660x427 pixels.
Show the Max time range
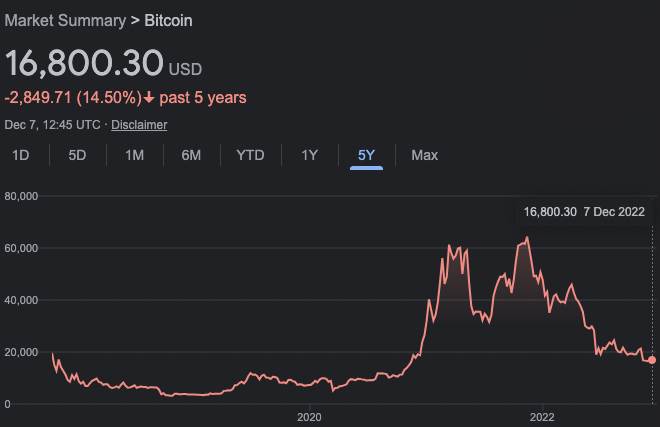point(424,155)
